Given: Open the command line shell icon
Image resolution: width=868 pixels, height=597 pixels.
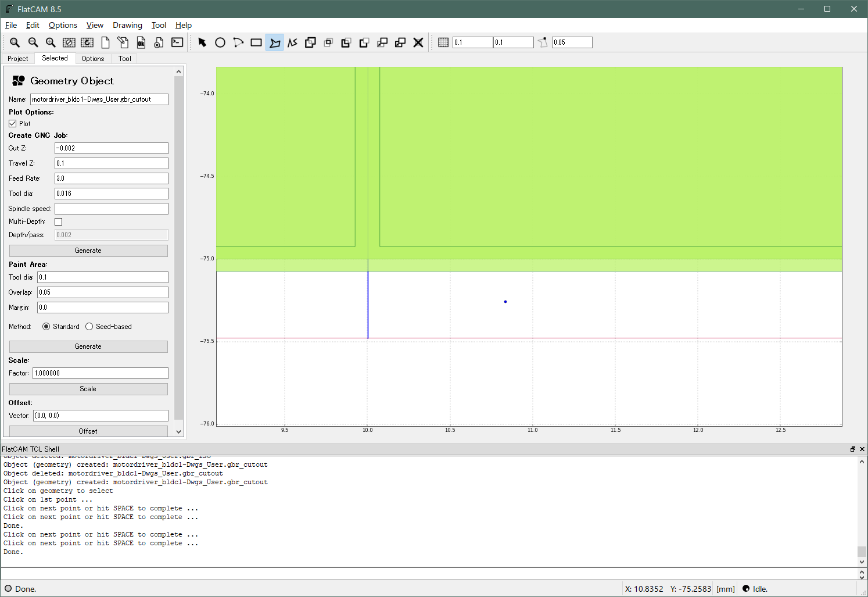Looking at the screenshot, I should [177, 42].
